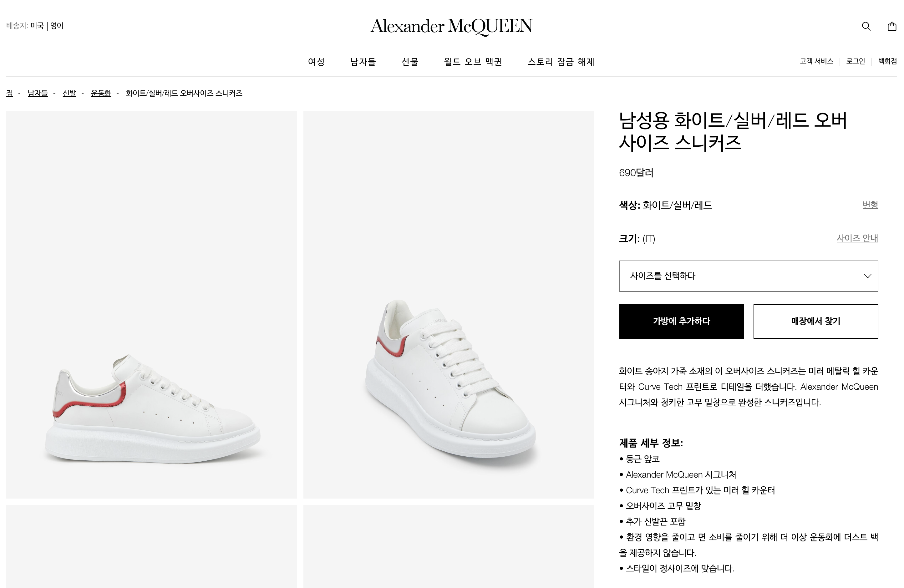Open 고객 서비스 customer service link
Image resolution: width=904 pixels, height=588 pixels.
click(x=816, y=61)
